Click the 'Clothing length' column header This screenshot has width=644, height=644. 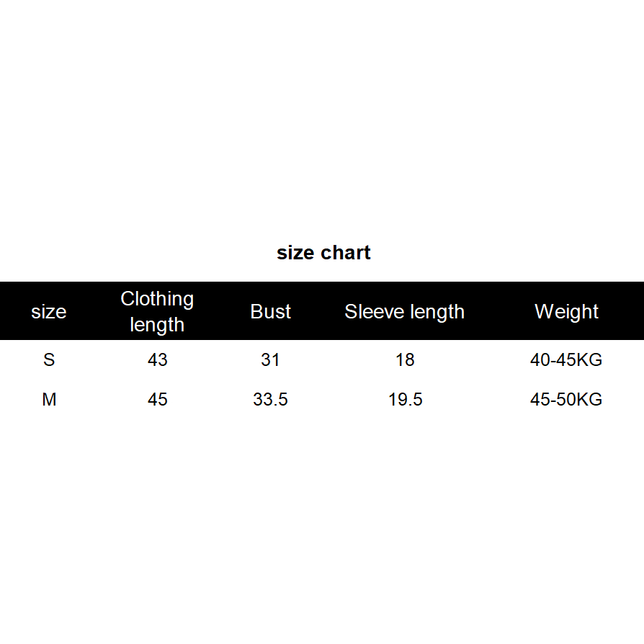(157, 311)
